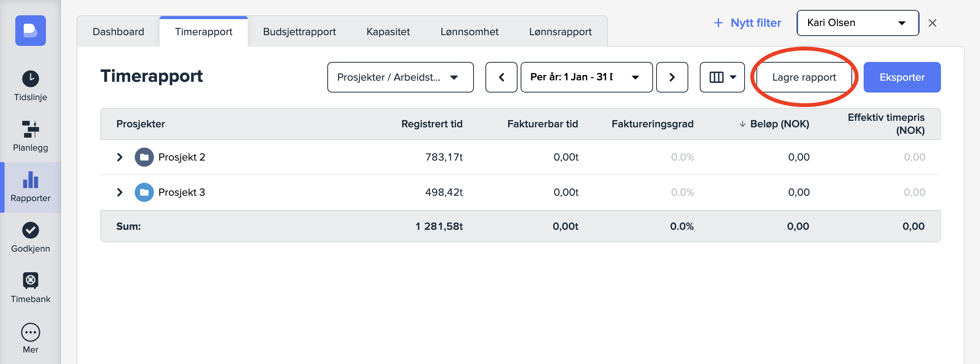The width and height of the screenshot is (980, 364).
Task: Expand the Prosjekt 3 row
Action: pyautogui.click(x=119, y=192)
